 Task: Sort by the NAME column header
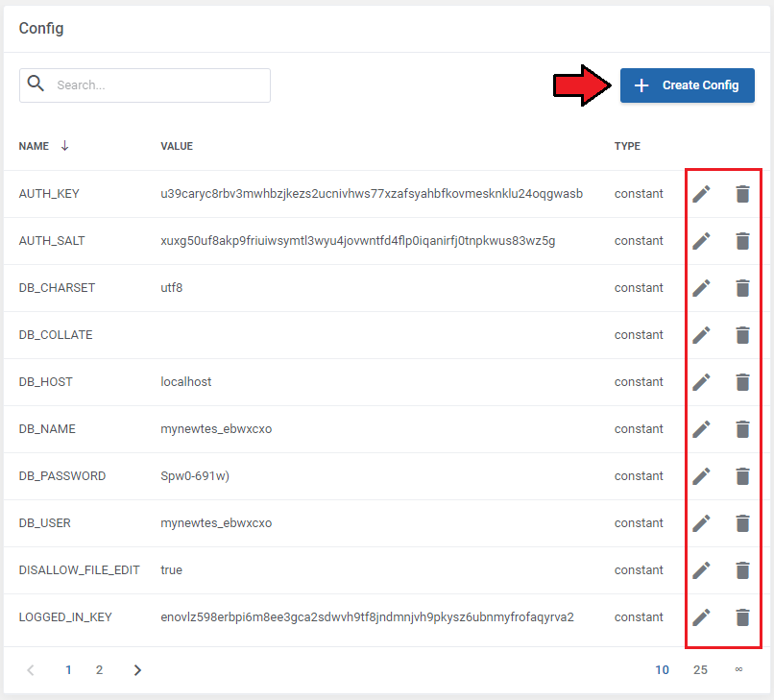pos(34,146)
